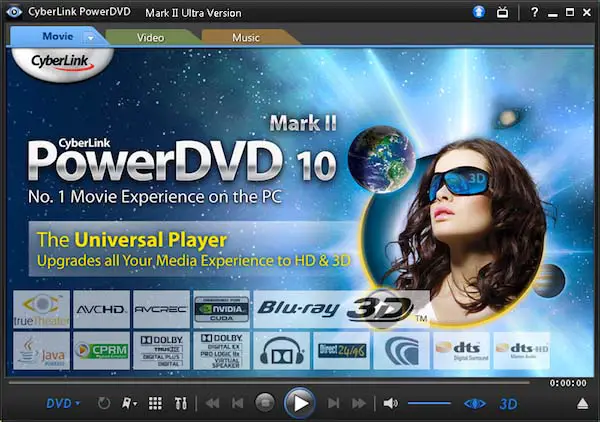This screenshot has width=600, height=422.
Task: Click the dts Digital Surround badge
Action: pos(461,350)
